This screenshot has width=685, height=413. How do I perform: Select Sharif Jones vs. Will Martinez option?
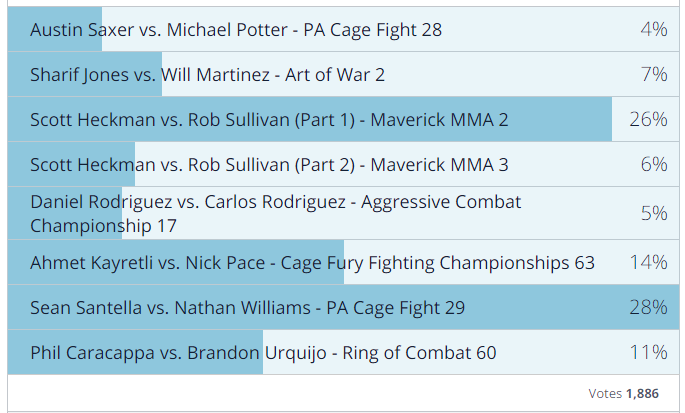tap(343, 74)
